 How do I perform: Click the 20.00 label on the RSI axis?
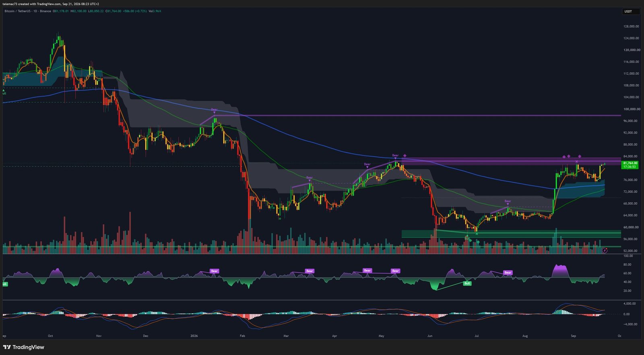(627, 291)
